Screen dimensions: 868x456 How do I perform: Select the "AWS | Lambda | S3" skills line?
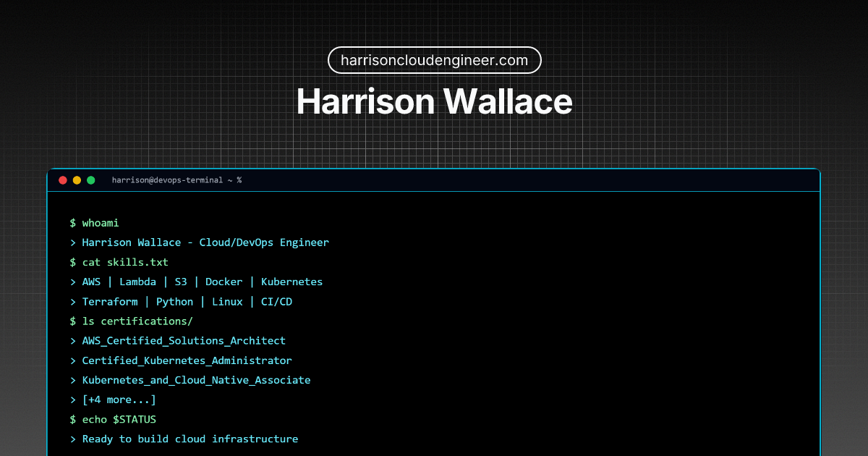coord(196,282)
